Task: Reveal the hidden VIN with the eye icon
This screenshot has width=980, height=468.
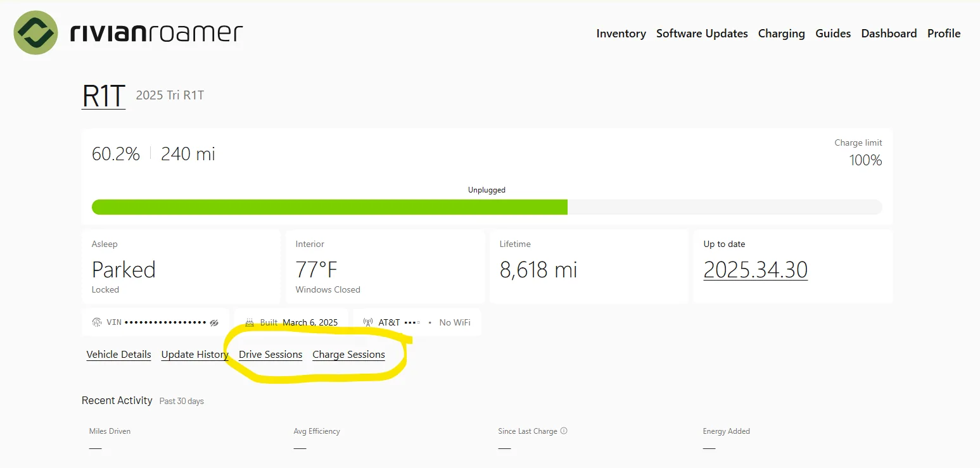Action: [214, 322]
